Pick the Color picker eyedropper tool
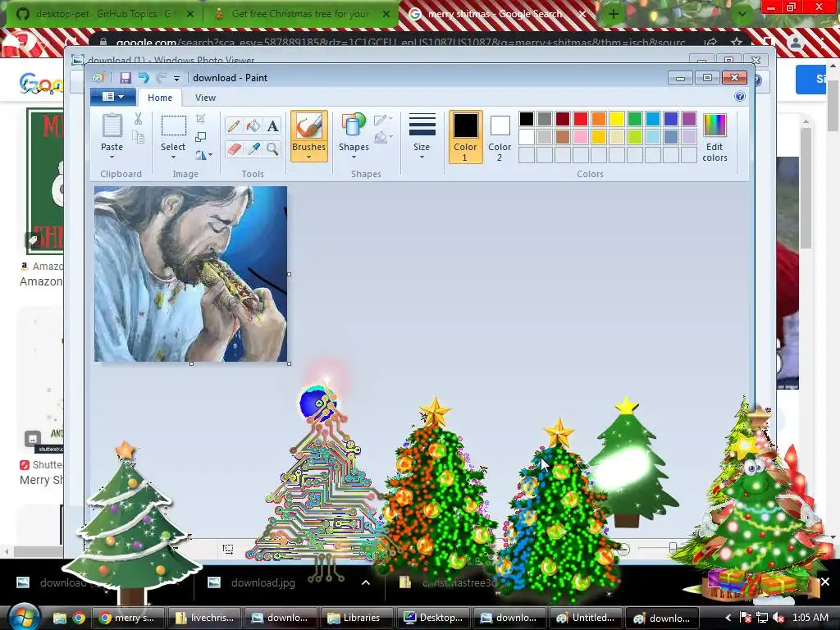 click(x=253, y=148)
